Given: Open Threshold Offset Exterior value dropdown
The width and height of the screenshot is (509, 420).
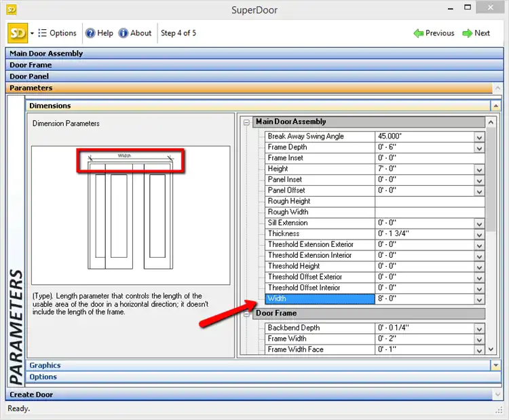Looking at the screenshot, I should tap(479, 278).
